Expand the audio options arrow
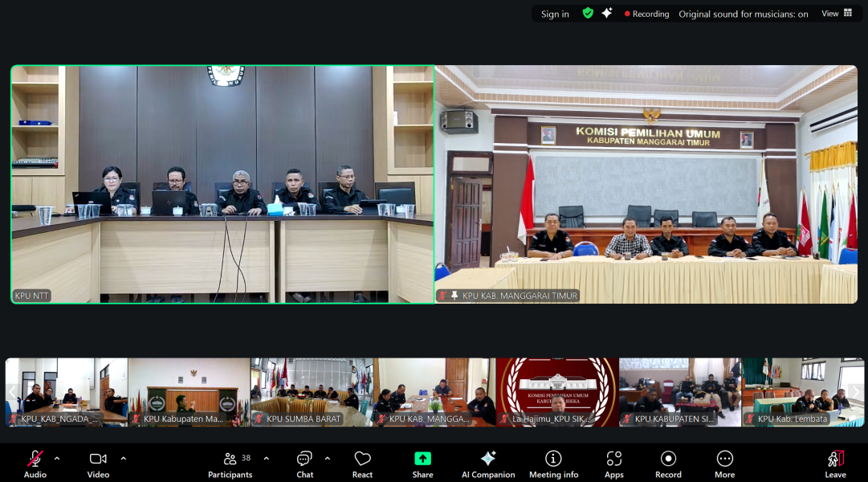 coord(57,459)
